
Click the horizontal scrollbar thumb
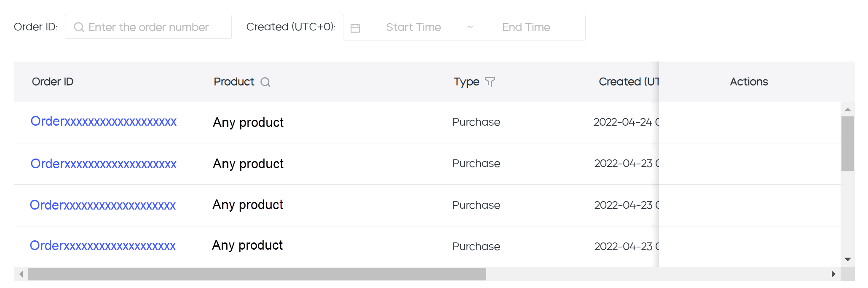[x=257, y=274]
